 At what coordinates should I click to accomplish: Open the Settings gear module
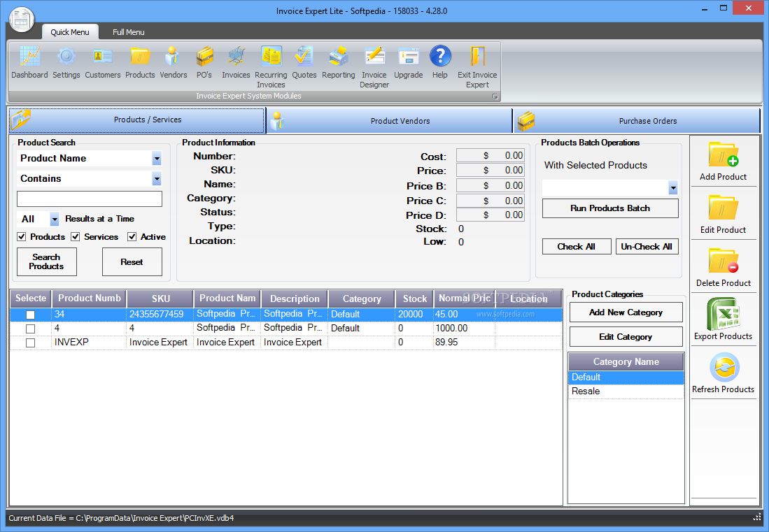[66, 62]
